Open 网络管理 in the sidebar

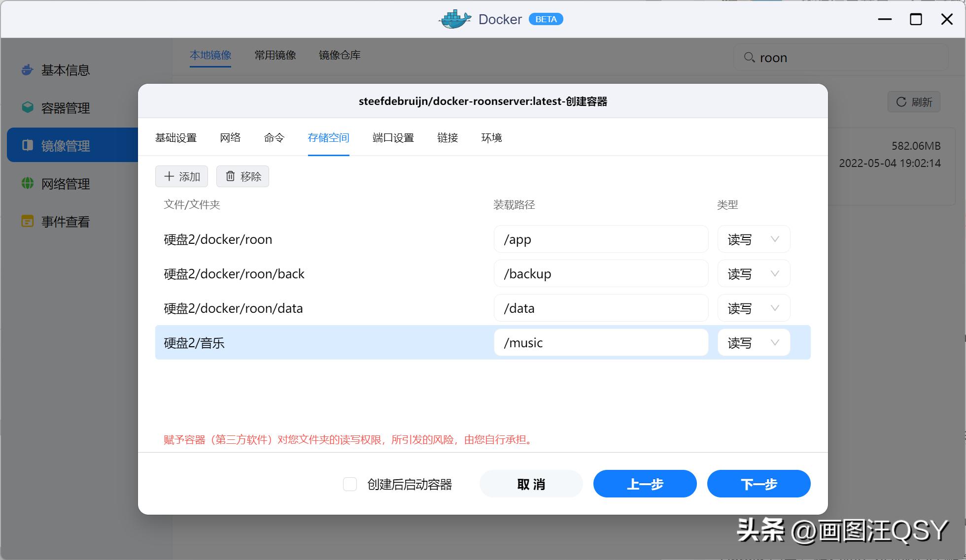tap(65, 184)
